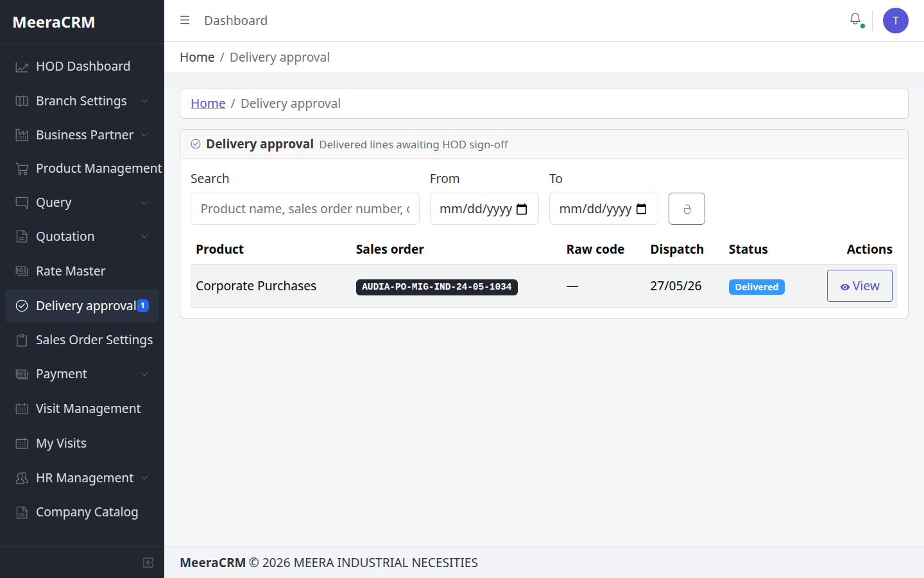Click the Status column header
The width and height of the screenshot is (924, 578).
[x=748, y=249]
